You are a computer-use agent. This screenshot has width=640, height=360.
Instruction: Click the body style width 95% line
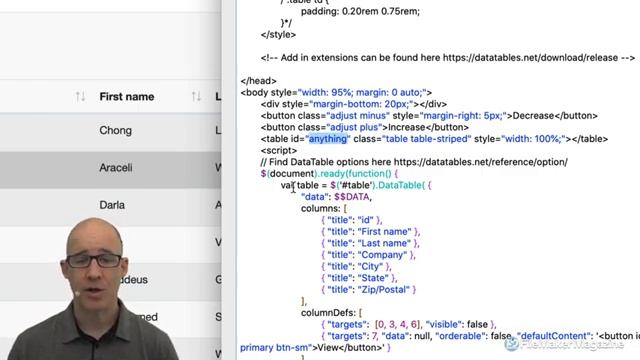pos(336,93)
